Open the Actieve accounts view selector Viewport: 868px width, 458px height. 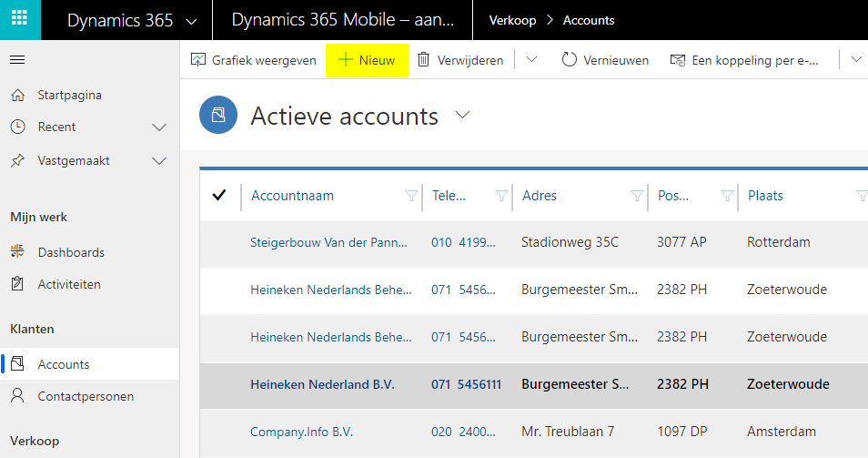point(463,116)
